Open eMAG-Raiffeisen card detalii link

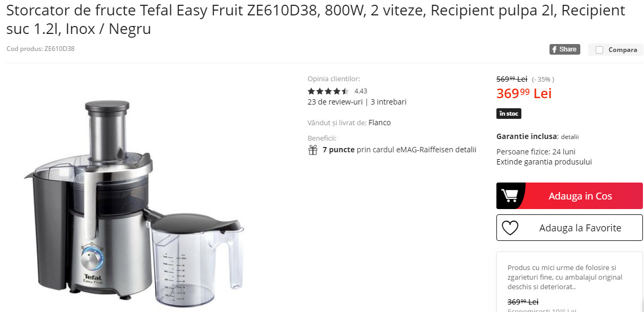click(467, 150)
